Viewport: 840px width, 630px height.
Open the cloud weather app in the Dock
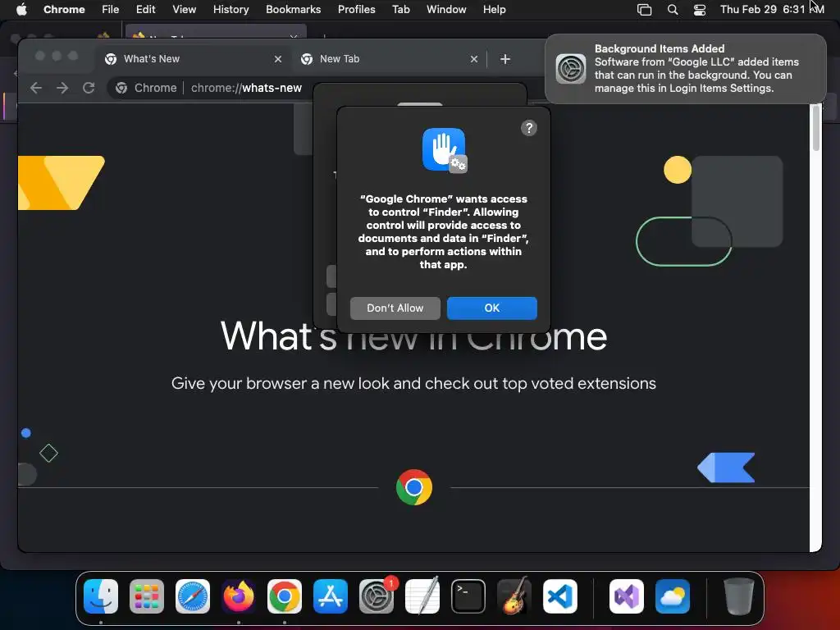point(673,596)
